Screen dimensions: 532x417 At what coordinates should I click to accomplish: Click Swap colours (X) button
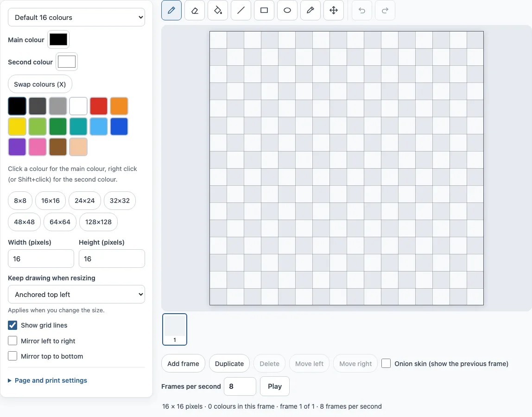click(x=40, y=84)
